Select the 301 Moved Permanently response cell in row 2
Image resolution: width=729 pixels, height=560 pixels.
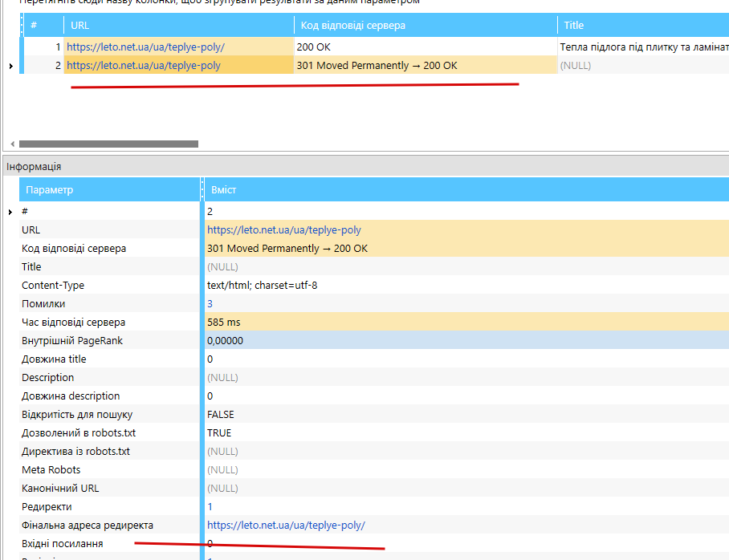coord(426,66)
